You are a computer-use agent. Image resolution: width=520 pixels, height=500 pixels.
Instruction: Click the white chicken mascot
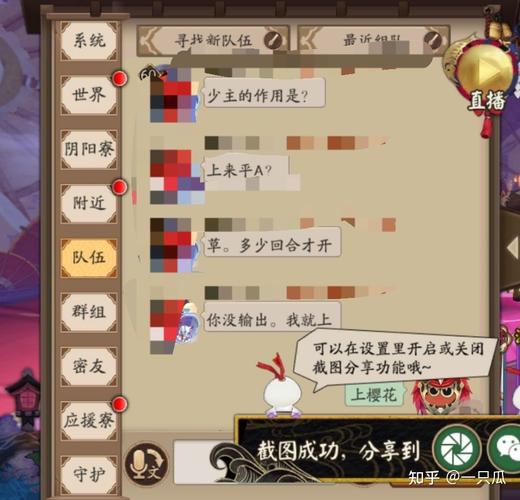(282, 387)
